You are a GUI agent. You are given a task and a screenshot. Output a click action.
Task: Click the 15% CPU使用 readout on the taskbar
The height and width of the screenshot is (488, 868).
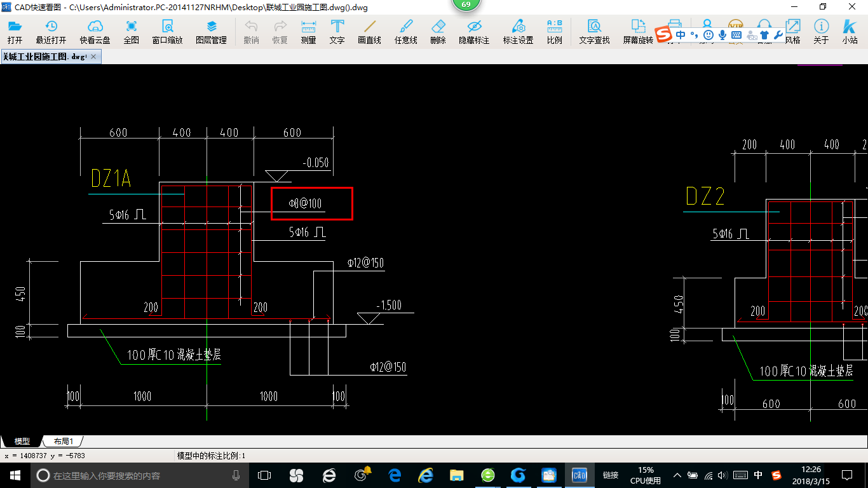(646, 475)
